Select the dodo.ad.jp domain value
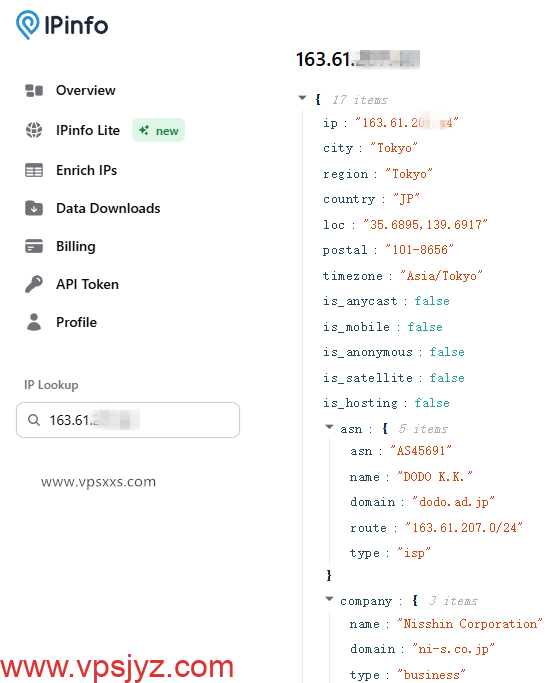Viewport: 552px width, 683px height. click(x=453, y=502)
